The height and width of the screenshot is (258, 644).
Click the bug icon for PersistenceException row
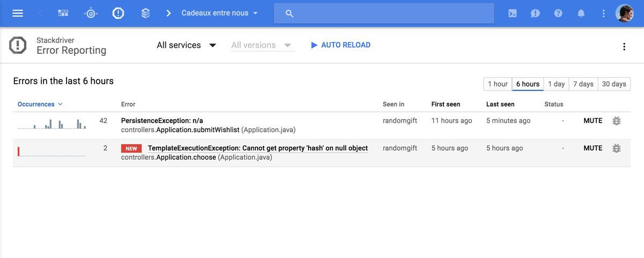click(x=616, y=121)
